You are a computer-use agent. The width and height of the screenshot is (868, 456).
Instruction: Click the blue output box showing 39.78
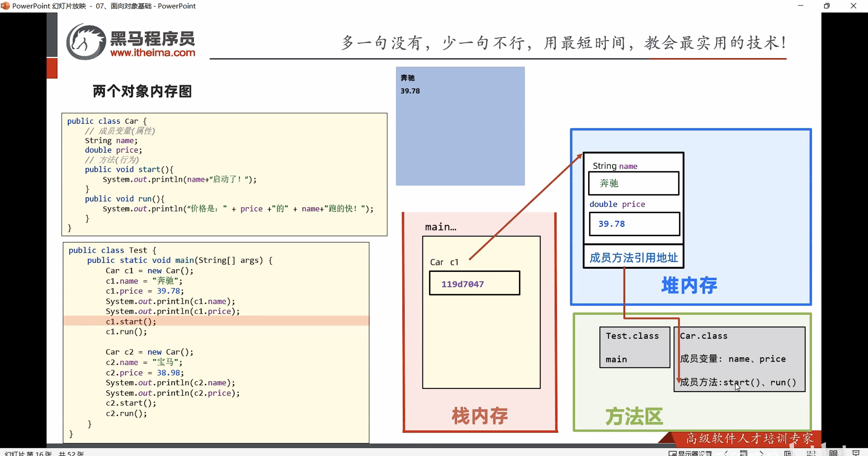coord(460,126)
